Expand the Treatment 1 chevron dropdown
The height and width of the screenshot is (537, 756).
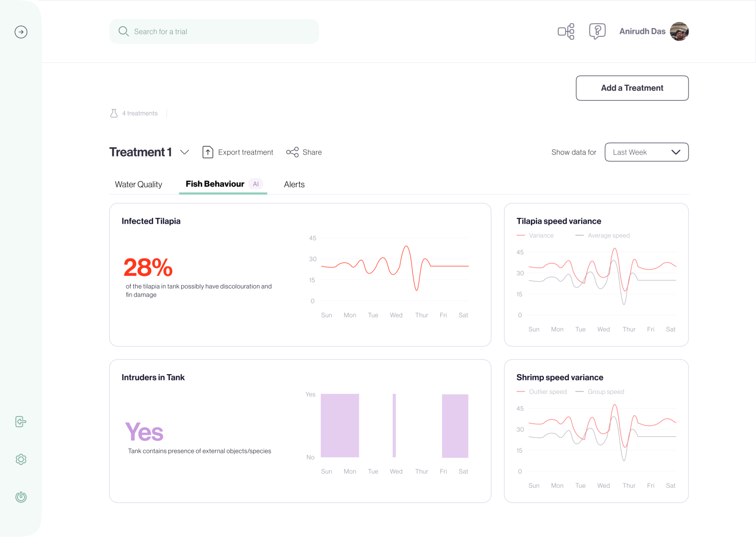click(x=185, y=152)
